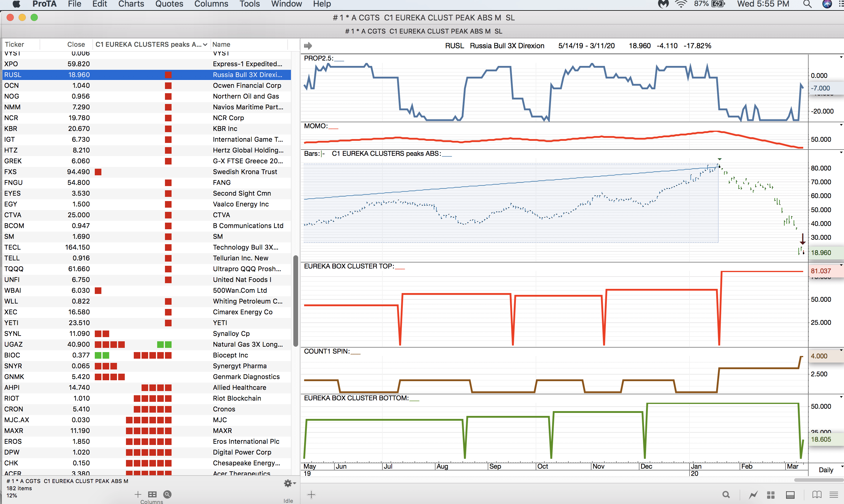Open the book reference icon
844x504 pixels.
(816, 494)
